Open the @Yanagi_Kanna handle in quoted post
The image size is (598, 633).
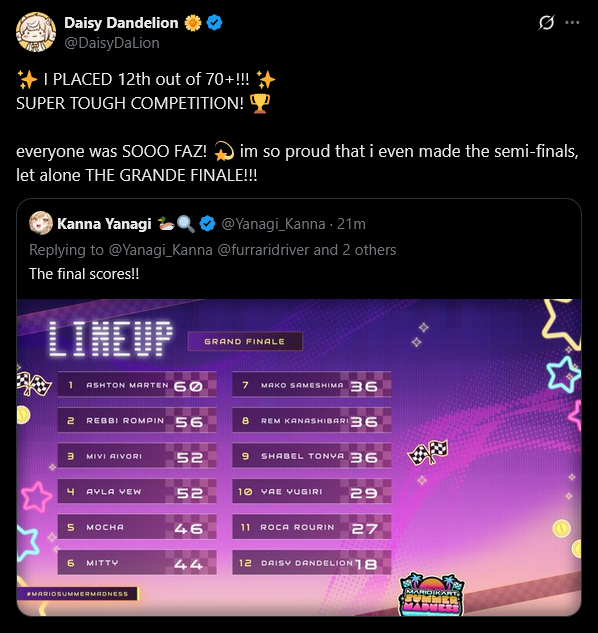click(273, 224)
